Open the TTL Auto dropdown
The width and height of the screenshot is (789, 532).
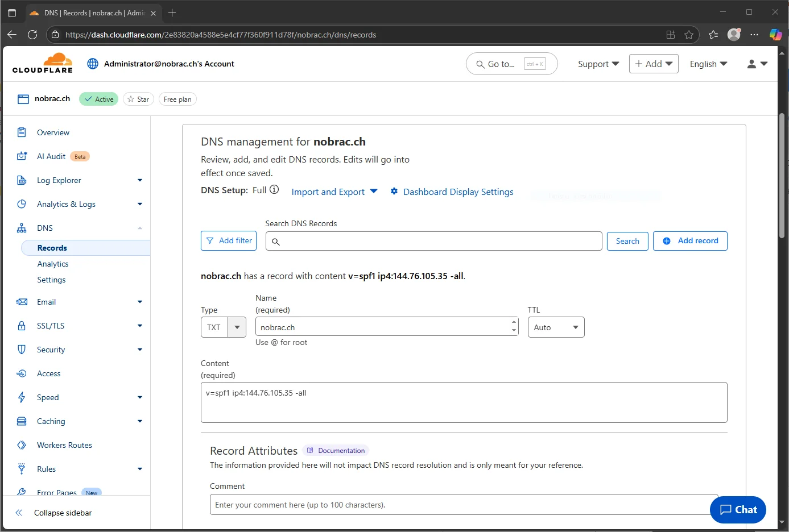[x=556, y=327]
